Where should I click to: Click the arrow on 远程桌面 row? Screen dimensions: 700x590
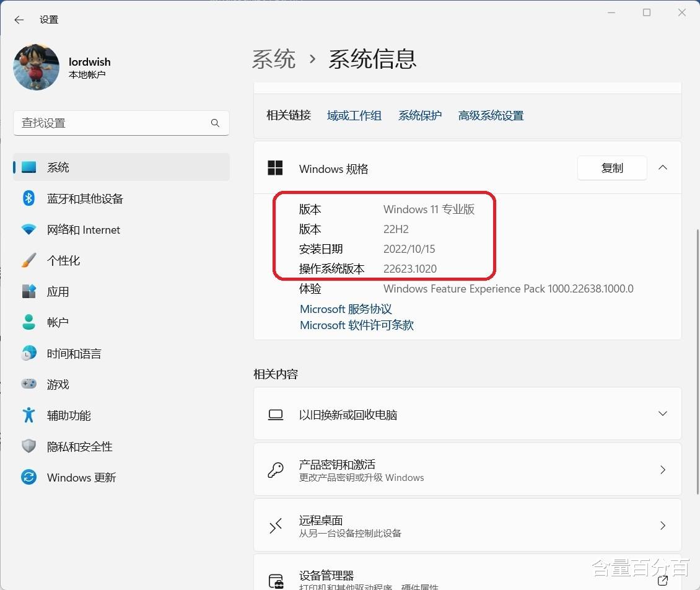(662, 526)
